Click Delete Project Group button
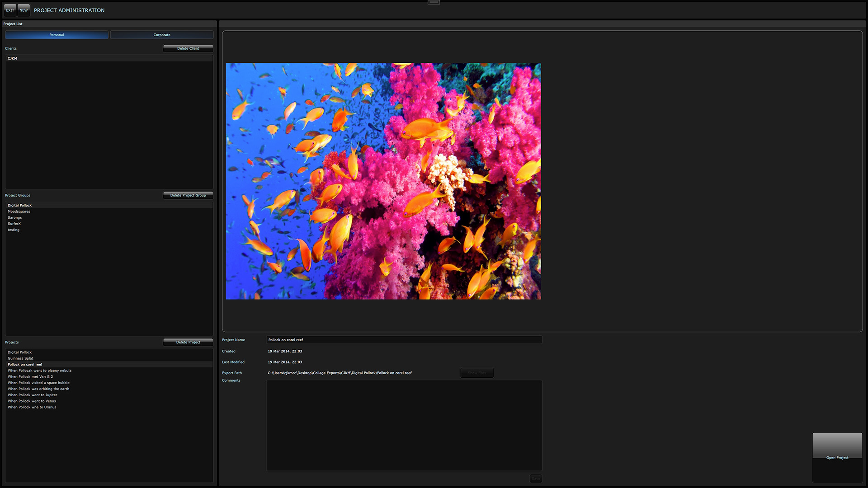868x488 pixels. click(188, 195)
